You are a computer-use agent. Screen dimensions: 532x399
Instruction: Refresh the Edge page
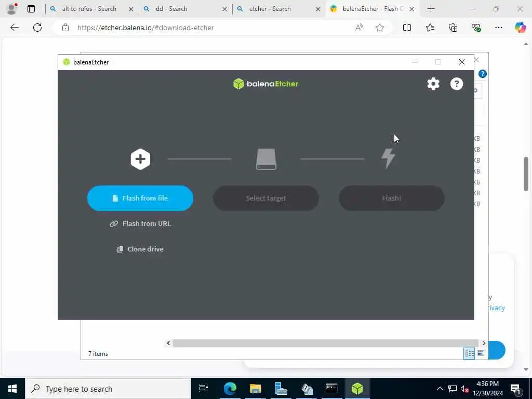[37, 28]
